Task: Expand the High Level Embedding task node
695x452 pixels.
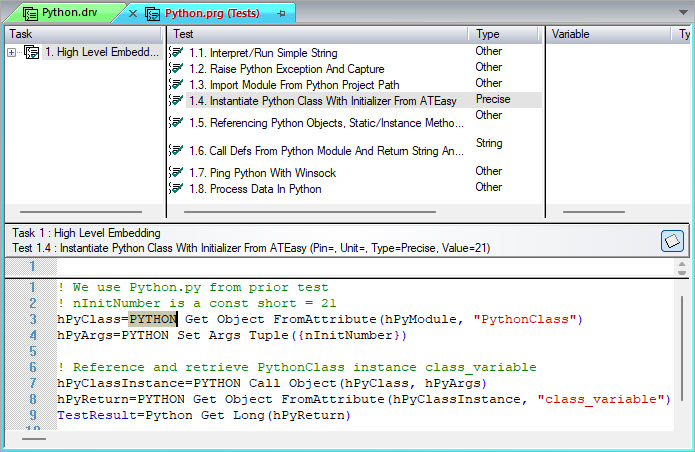Action: (12, 53)
